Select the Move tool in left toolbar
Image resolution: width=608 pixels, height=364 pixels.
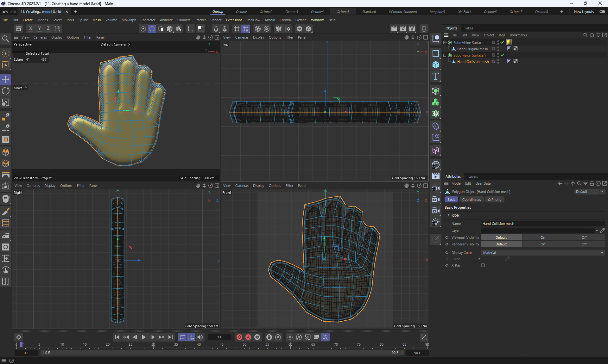pos(6,79)
